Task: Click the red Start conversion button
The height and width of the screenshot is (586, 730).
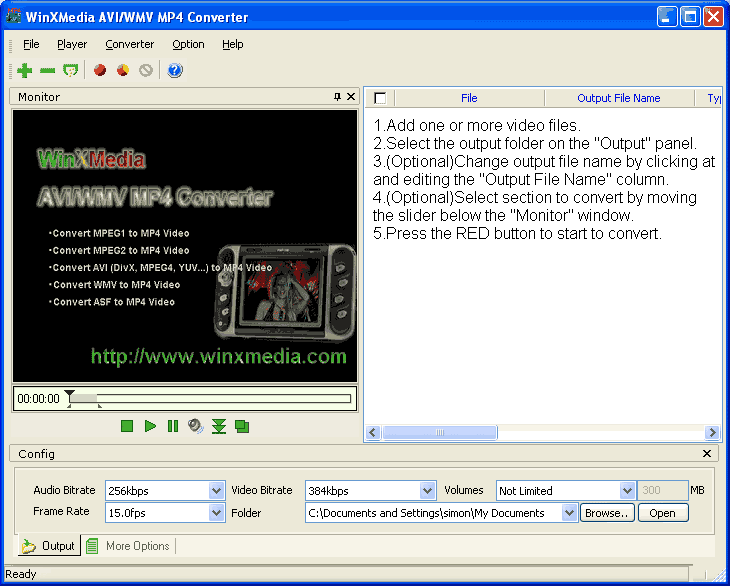Action: pos(100,70)
